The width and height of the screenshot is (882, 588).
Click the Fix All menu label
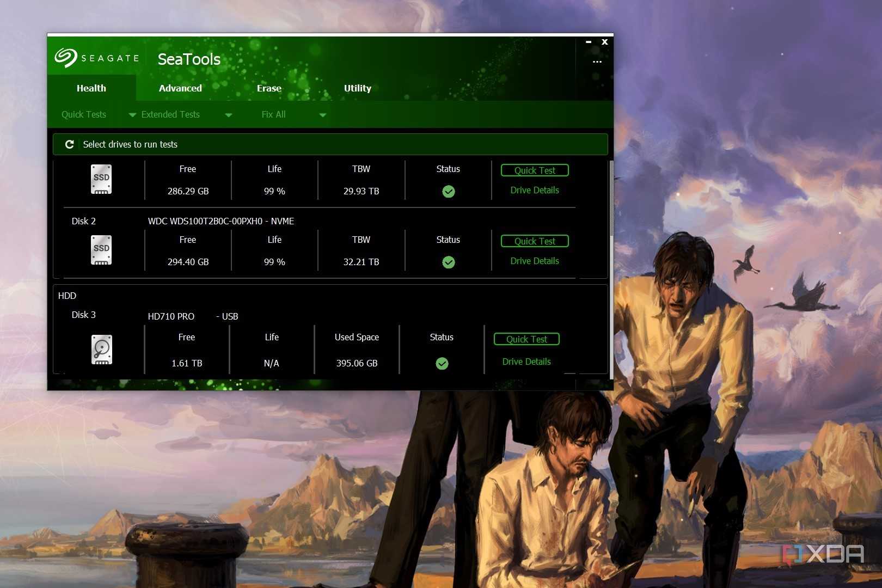click(x=273, y=114)
